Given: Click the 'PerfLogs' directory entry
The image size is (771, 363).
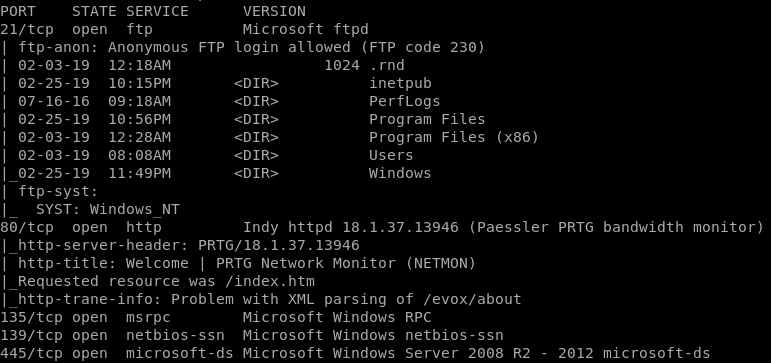Looking at the screenshot, I should [405, 101].
